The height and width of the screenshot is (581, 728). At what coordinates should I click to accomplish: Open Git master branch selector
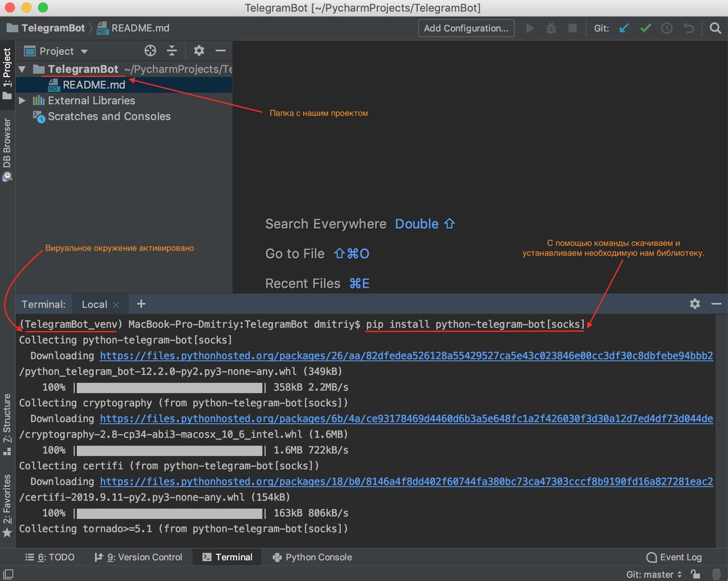click(654, 574)
